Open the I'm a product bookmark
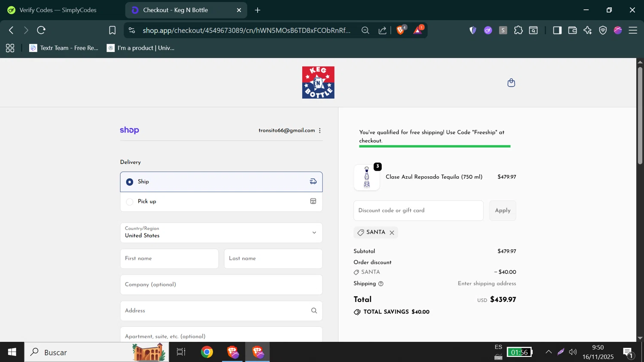Image resolution: width=644 pixels, height=362 pixels. [141, 48]
